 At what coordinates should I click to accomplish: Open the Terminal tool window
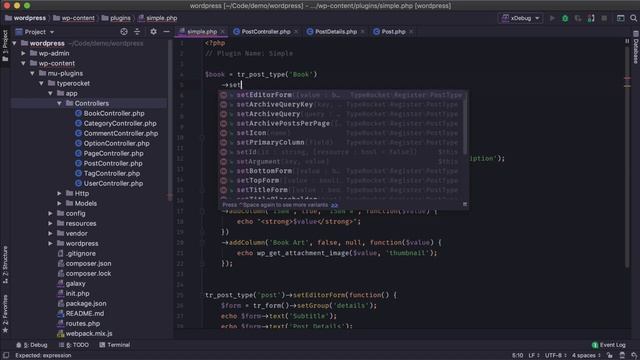(115, 345)
